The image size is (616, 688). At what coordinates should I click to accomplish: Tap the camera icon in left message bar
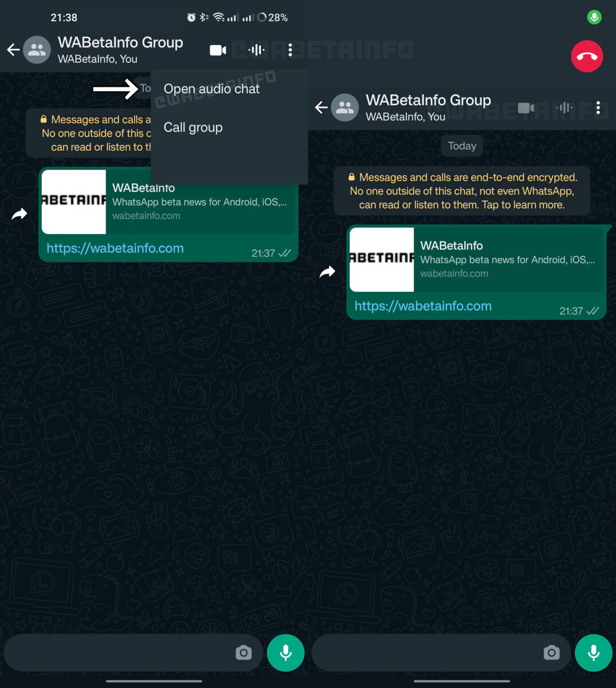(244, 652)
